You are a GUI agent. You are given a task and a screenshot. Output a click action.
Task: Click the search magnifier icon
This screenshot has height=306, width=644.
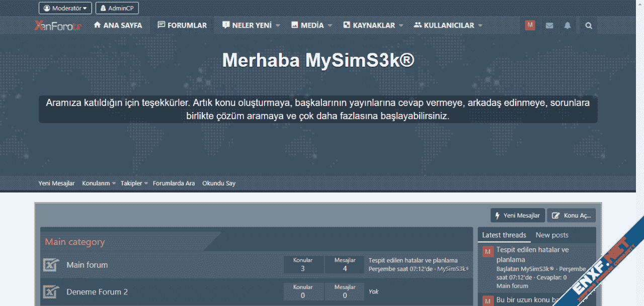589,26
